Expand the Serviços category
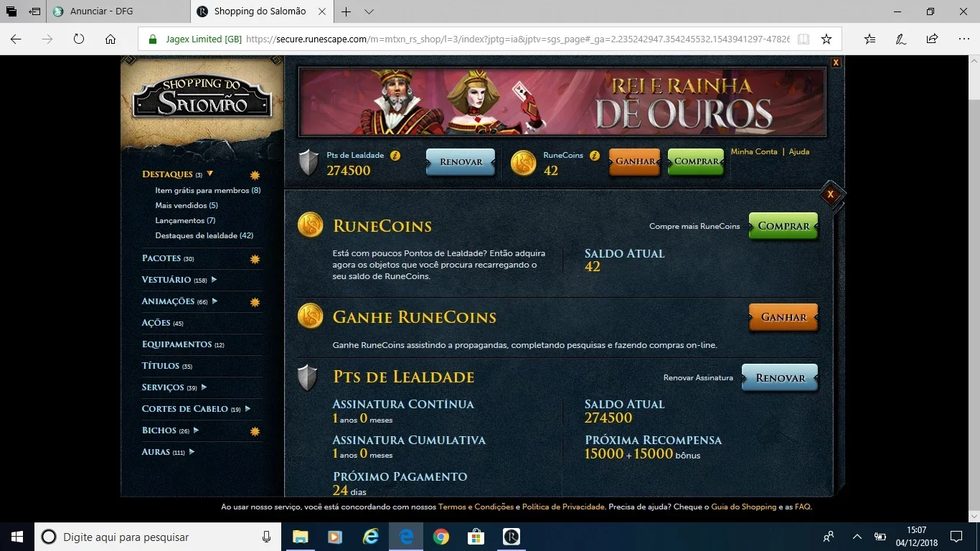 (204, 387)
